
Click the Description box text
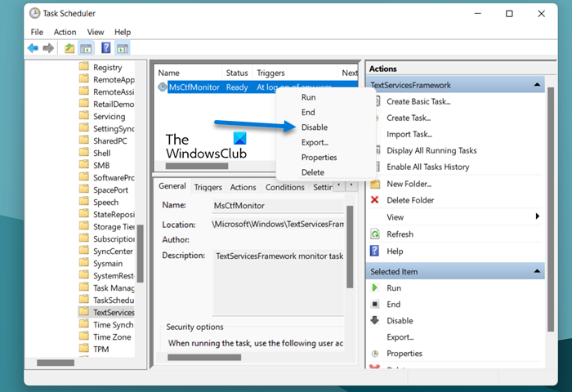(x=279, y=256)
